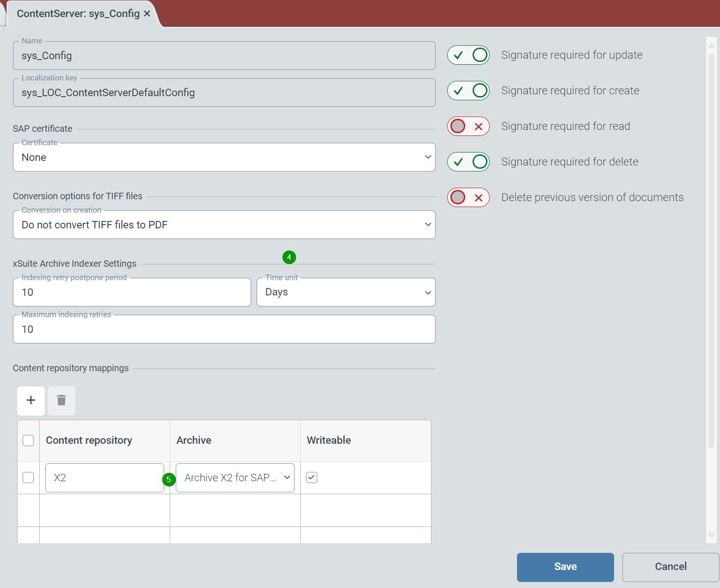The height and width of the screenshot is (588, 720).
Task: Disable Signature required for create
Action: [x=468, y=91]
